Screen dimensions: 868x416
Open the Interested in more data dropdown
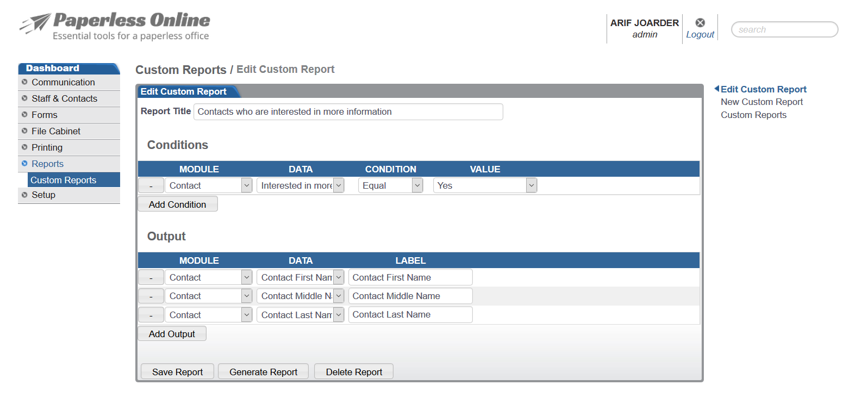click(300, 185)
